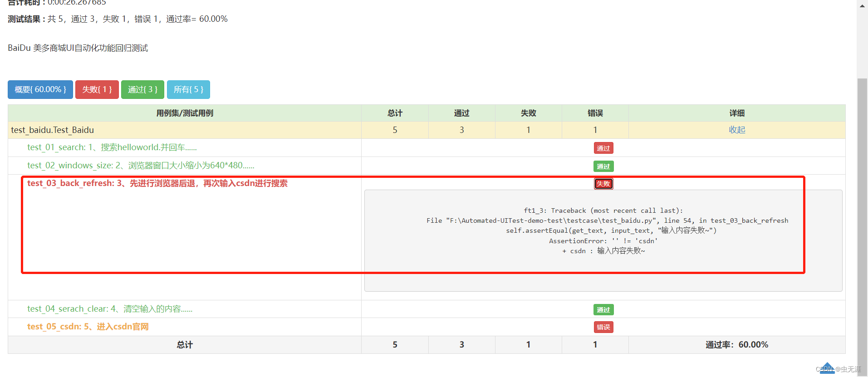Click test_04_serach_clear case name

click(x=110, y=309)
